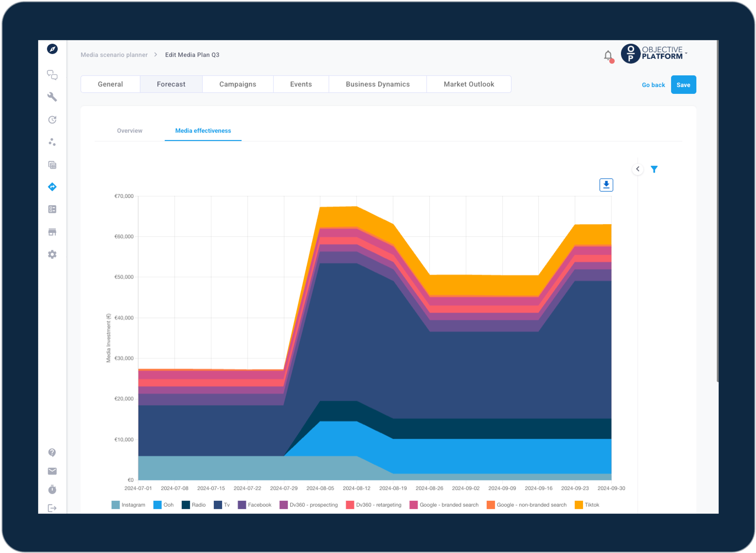Click the compass logo icon in sidebar

[x=52, y=49]
